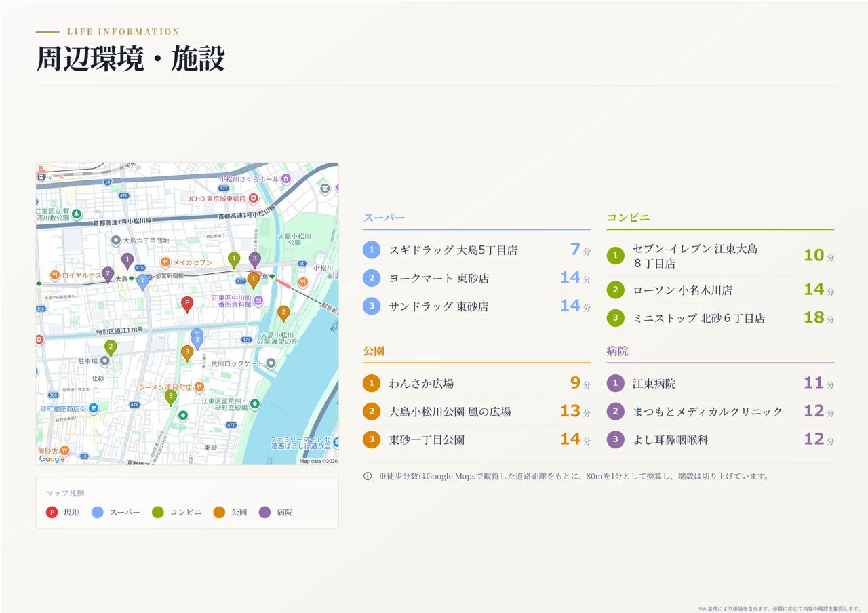868x613 pixels.
Task: Select the セブン-イレブン 江東大島８丁目店 entry
Action: point(720,256)
